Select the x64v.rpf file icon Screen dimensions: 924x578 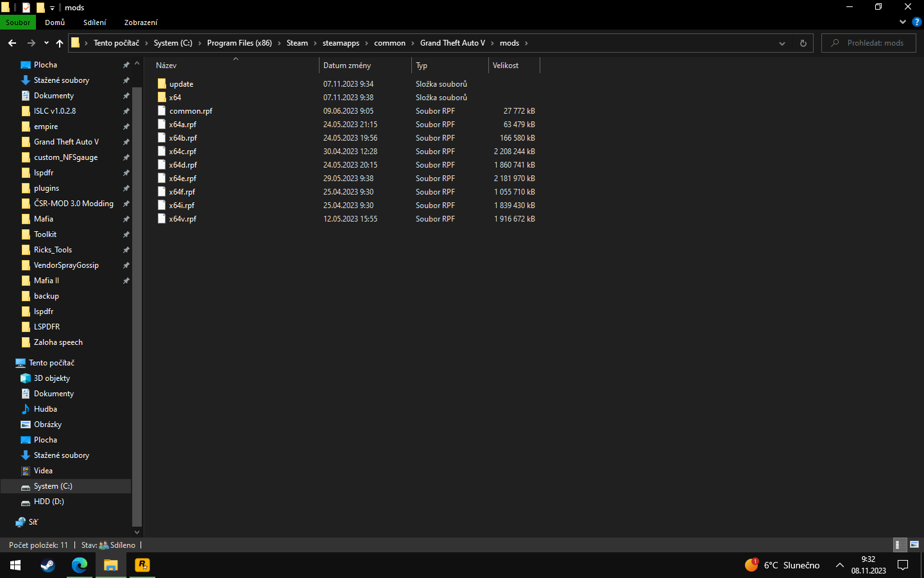pos(162,219)
